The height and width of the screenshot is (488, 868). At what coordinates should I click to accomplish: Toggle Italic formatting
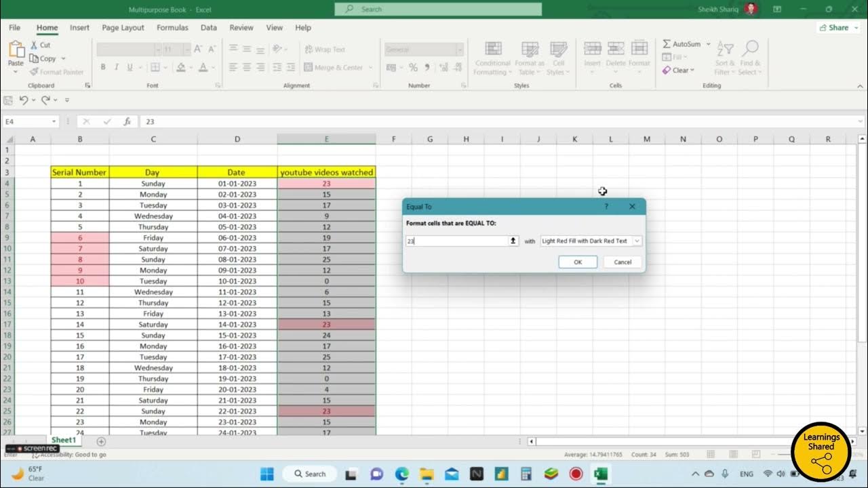(117, 67)
